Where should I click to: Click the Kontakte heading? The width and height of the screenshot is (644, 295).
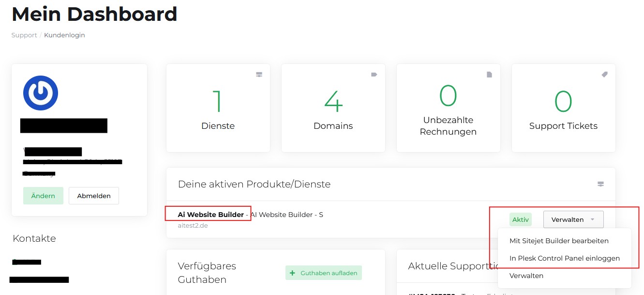click(x=34, y=238)
